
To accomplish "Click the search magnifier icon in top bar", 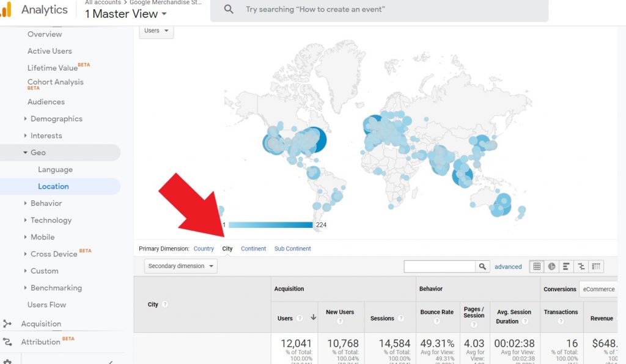I will pos(229,9).
